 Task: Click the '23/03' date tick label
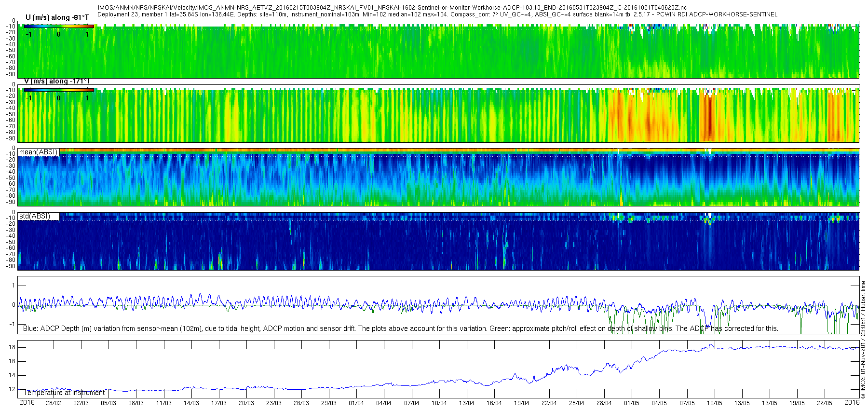(274, 403)
